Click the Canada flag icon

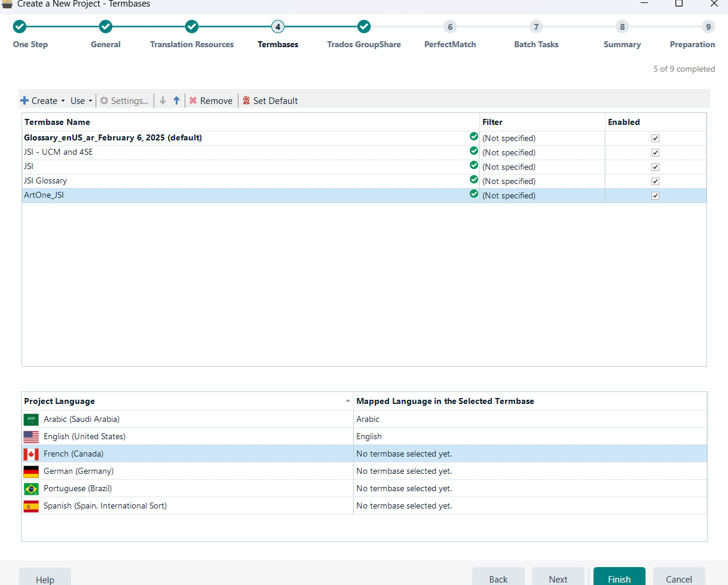tap(31, 454)
